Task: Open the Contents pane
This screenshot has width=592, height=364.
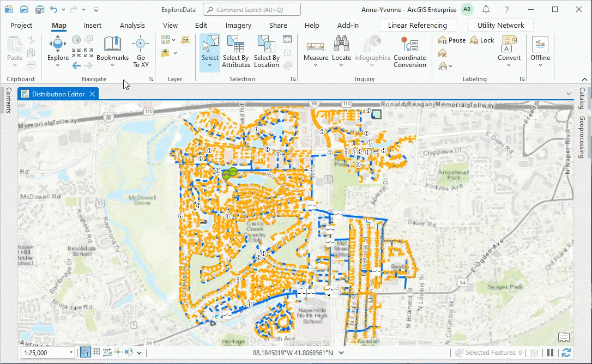Action: click(x=9, y=100)
